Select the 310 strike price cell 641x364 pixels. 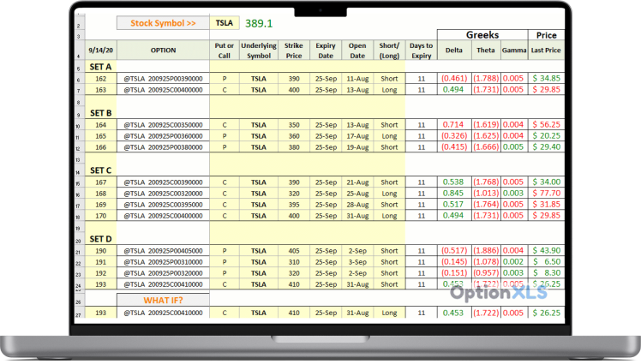294,262
